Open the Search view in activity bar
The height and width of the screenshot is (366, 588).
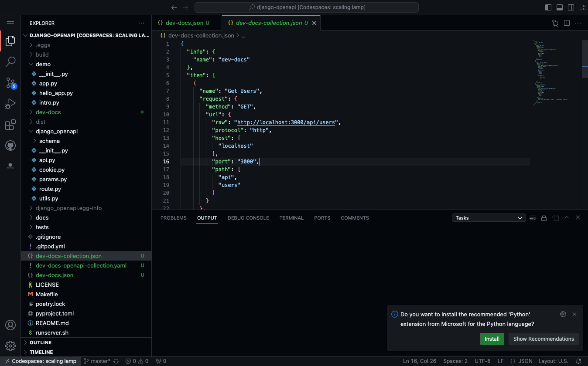10,62
